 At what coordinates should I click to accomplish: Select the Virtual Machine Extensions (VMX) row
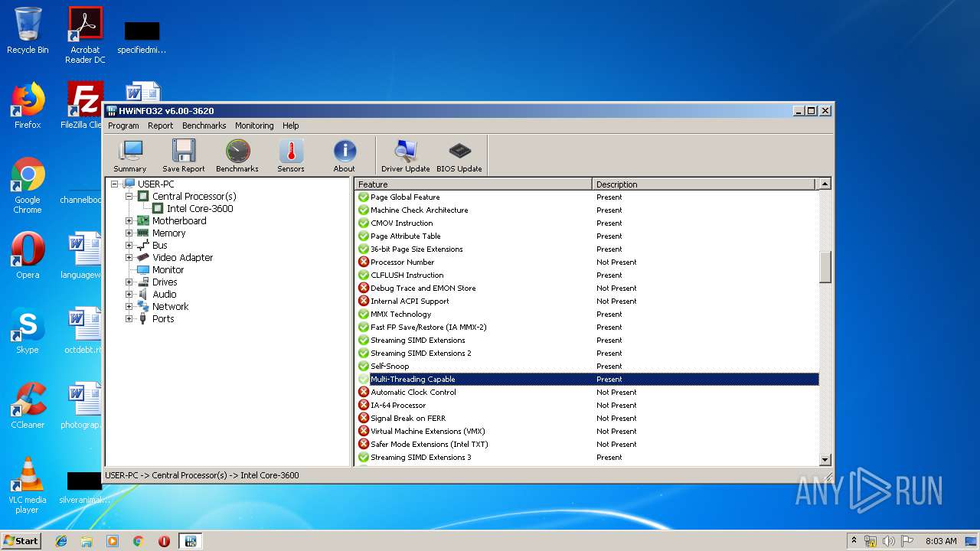[x=587, y=431]
